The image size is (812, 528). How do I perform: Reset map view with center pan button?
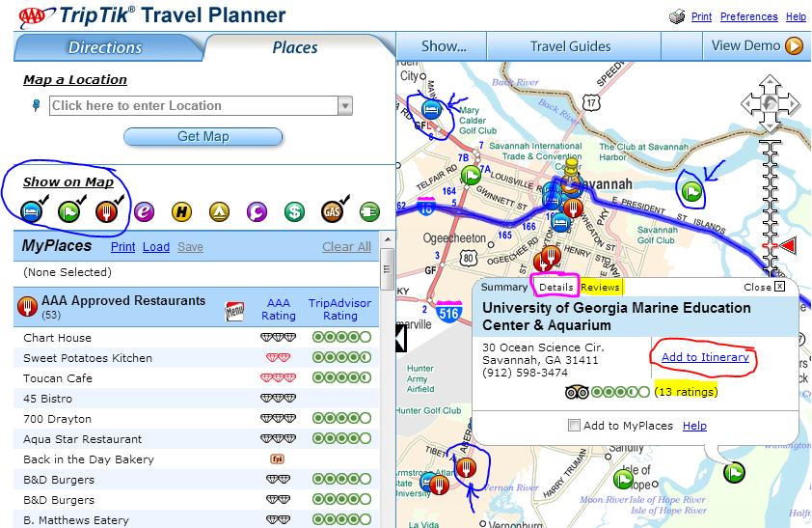(x=771, y=103)
